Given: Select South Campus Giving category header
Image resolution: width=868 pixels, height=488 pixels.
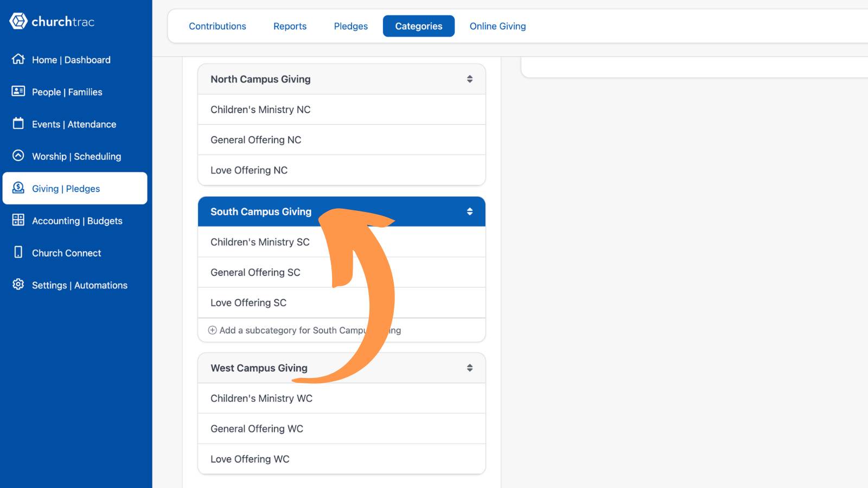Looking at the screenshot, I should [x=342, y=211].
